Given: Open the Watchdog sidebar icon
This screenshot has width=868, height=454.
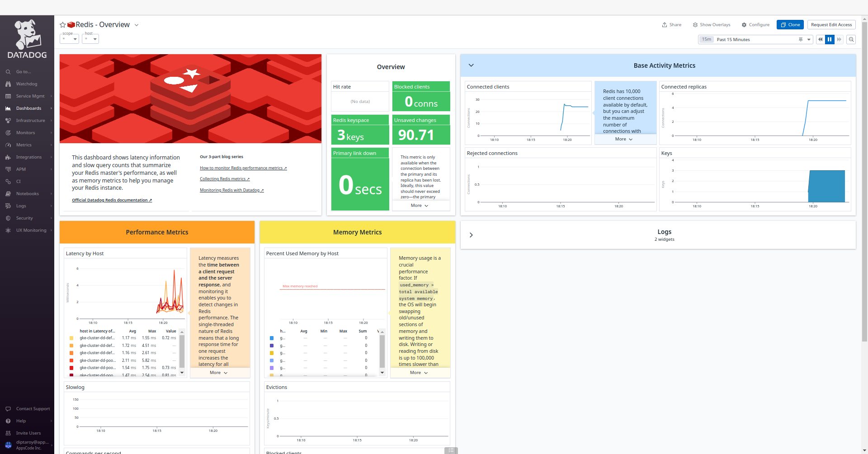Looking at the screenshot, I should click(x=8, y=84).
